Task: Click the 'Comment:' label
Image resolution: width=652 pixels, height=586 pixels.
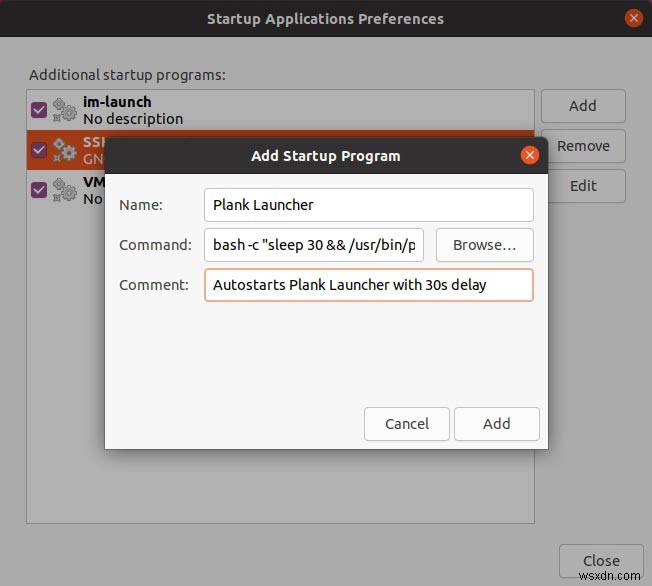Action: click(154, 285)
